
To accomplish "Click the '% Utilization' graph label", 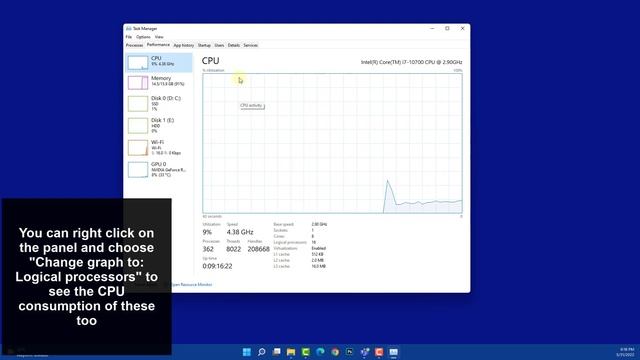I will pos(213,71).
